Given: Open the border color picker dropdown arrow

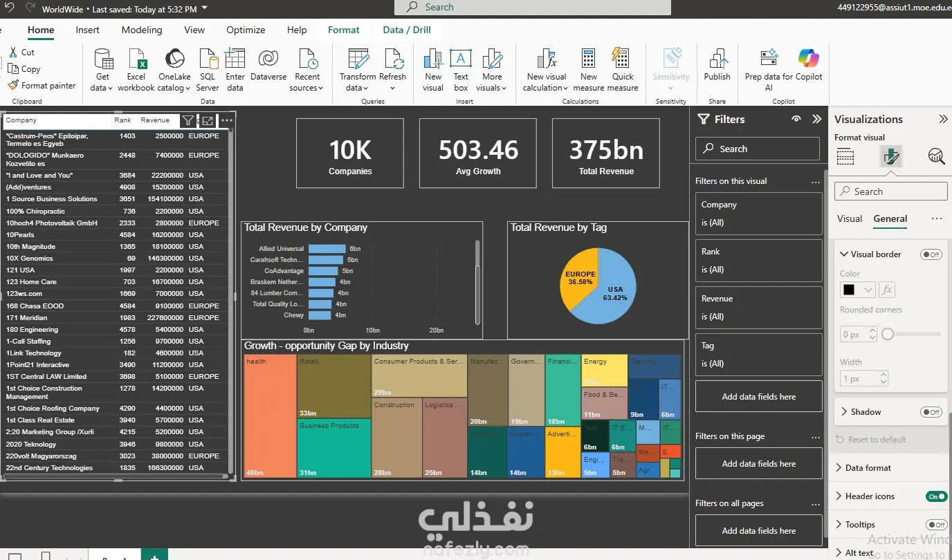Looking at the screenshot, I should click(x=868, y=290).
